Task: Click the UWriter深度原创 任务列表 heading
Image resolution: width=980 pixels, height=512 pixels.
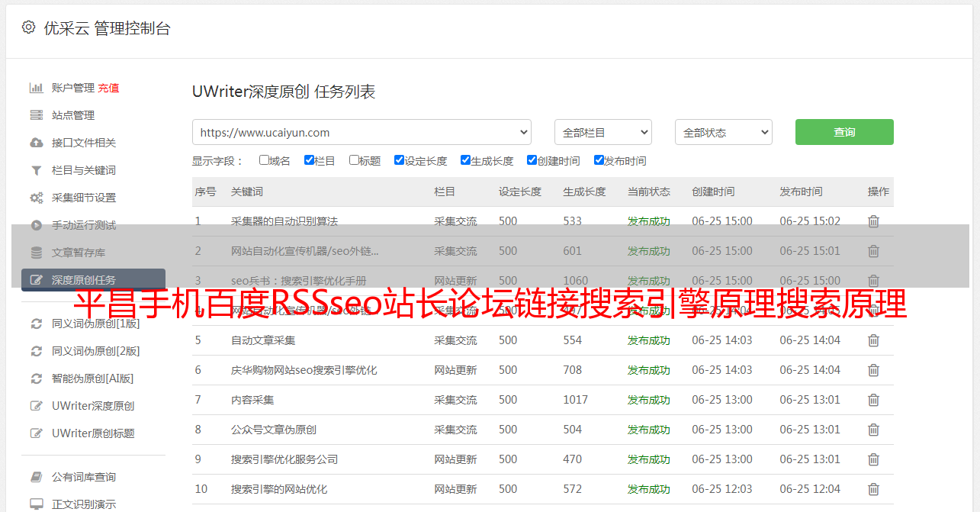Action: click(284, 92)
